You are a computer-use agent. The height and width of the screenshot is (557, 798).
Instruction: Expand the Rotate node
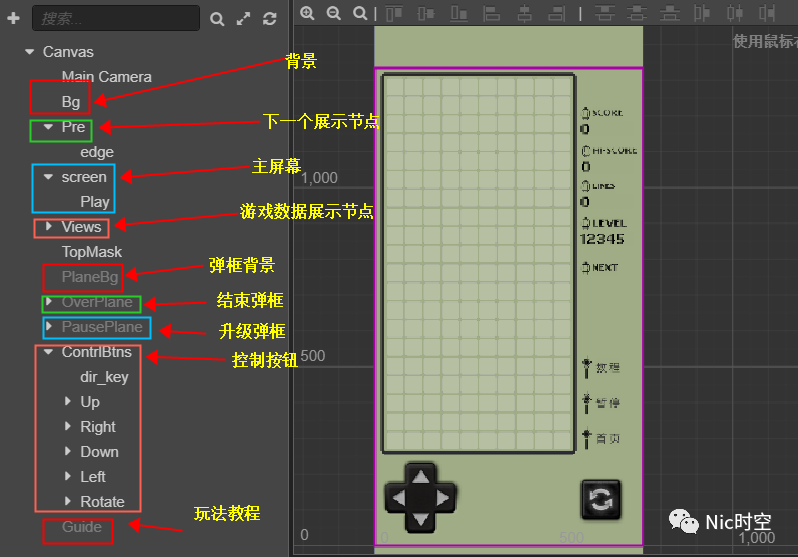point(68,501)
